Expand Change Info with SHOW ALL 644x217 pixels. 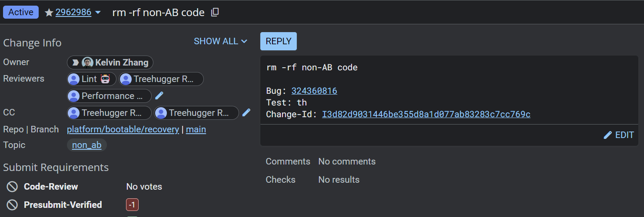tap(220, 41)
